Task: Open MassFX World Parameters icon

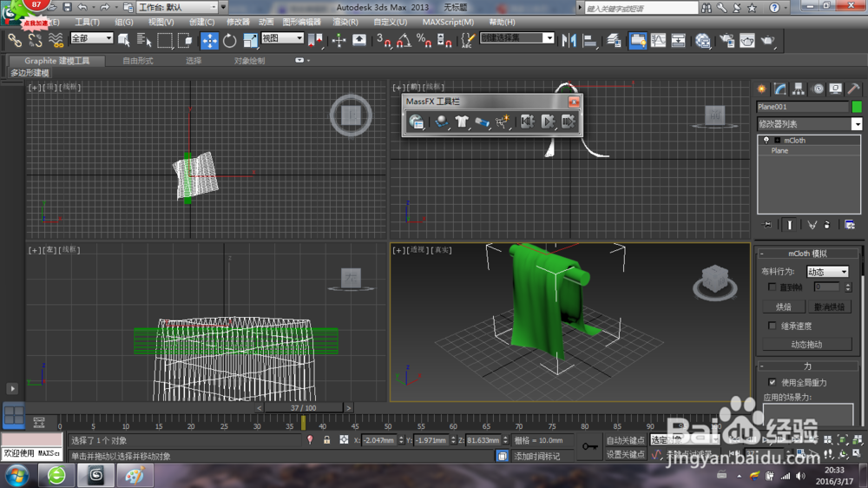Action: tap(417, 122)
